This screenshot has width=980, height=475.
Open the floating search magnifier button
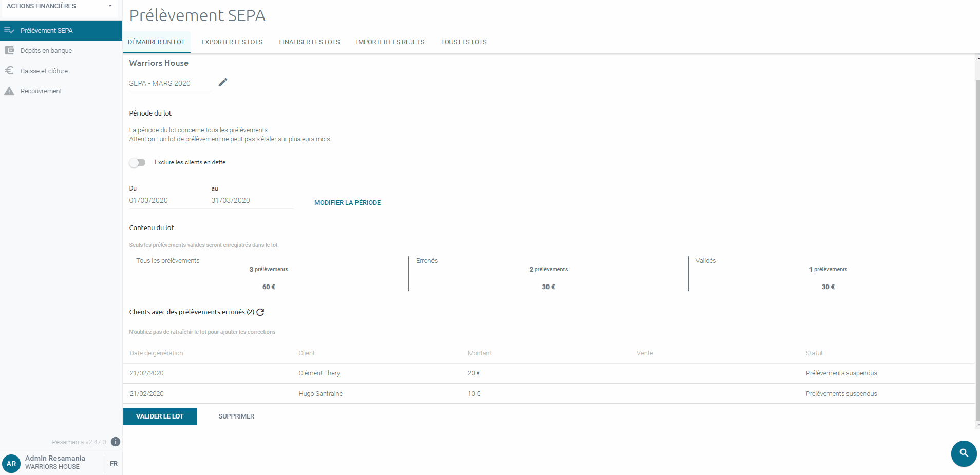point(964,453)
